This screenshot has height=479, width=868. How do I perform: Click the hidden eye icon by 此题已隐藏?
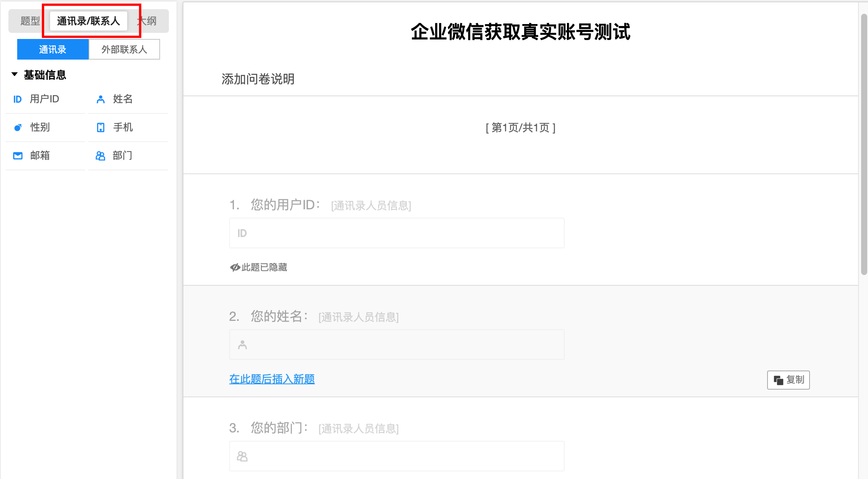(235, 267)
